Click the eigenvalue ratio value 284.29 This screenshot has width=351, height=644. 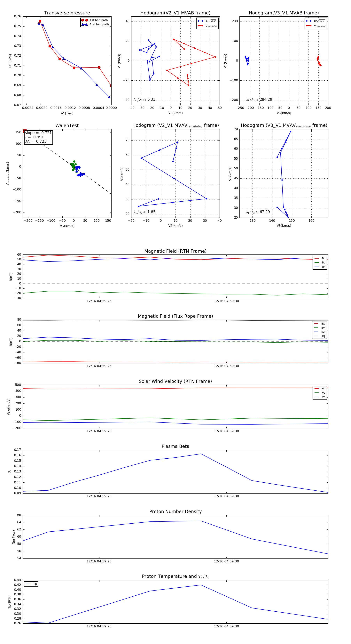[x=266, y=100]
